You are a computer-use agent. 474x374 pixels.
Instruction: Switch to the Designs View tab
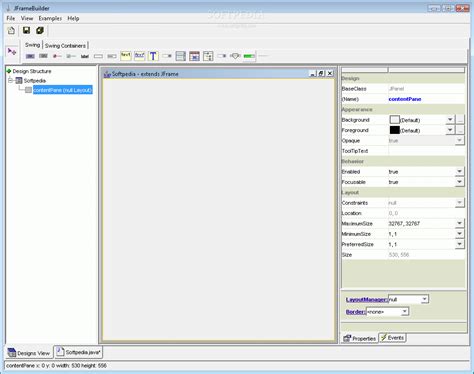(x=29, y=353)
